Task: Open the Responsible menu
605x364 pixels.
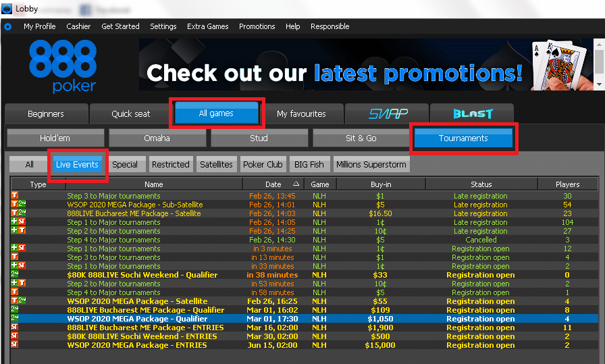Action: (x=330, y=26)
